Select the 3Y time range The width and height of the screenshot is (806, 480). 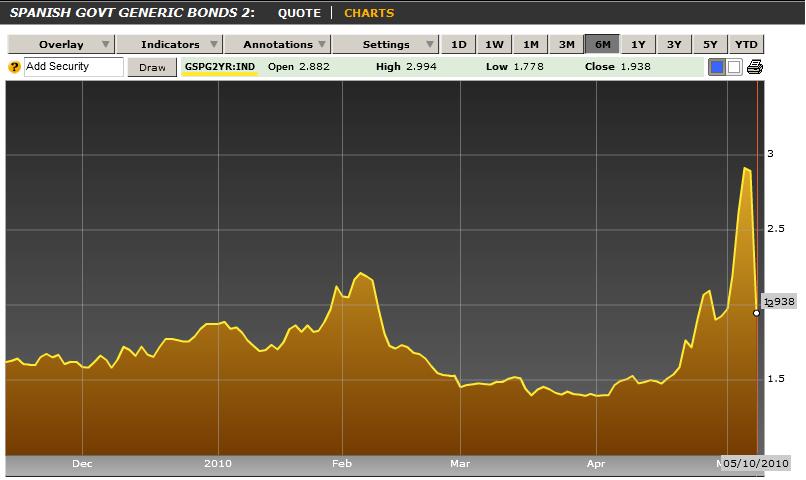(x=674, y=44)
